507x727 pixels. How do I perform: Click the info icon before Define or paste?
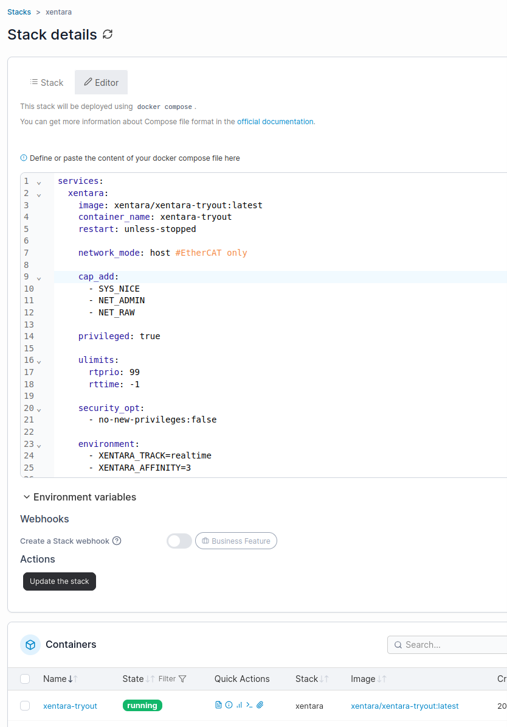[24, 158]
